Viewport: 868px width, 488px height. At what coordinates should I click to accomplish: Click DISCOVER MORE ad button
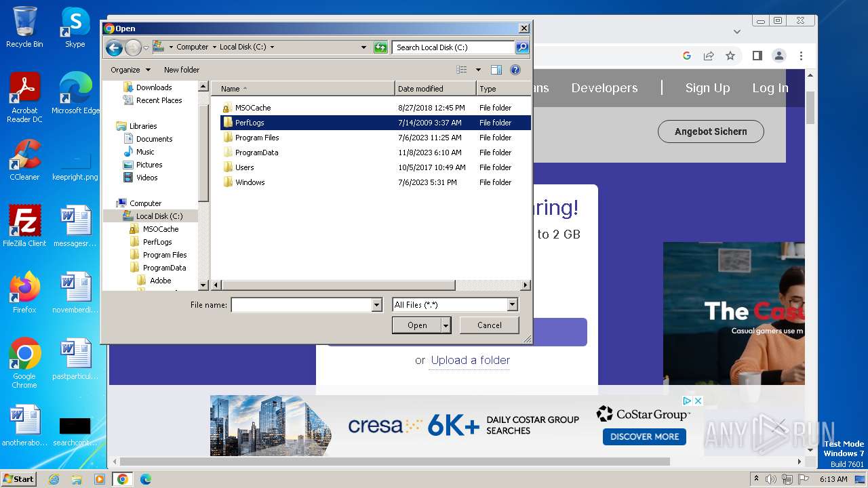644,436
